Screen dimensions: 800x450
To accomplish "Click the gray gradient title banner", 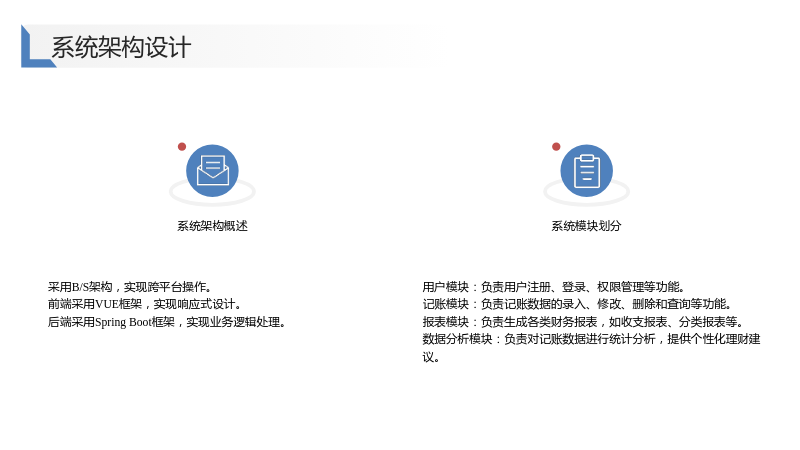I will pos(230,46).
